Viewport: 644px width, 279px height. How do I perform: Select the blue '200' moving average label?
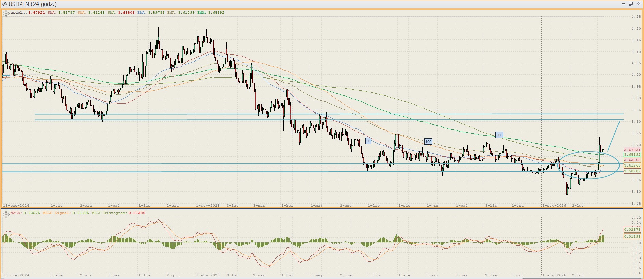[x=499, y=135]
